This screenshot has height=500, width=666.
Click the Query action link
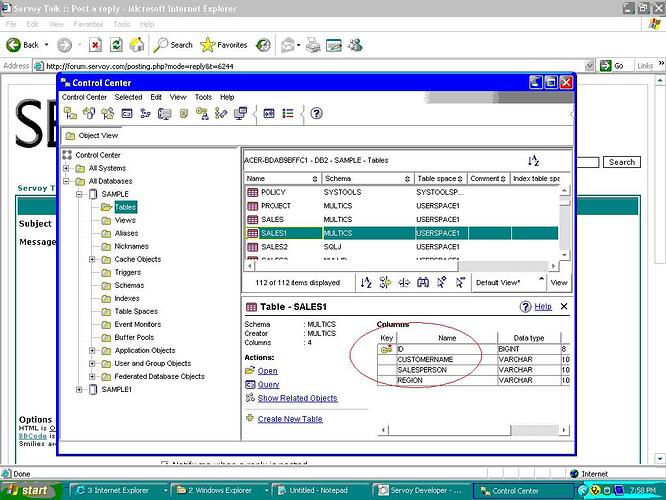tap(268, 384)
